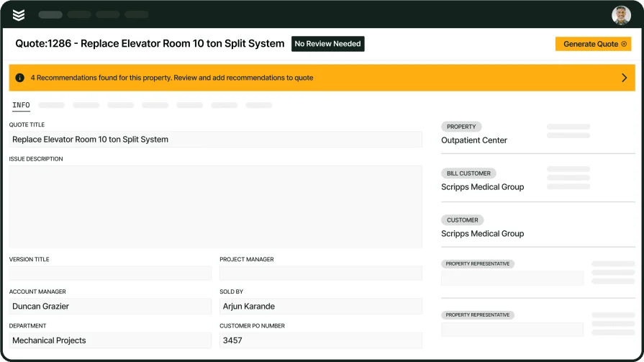The height and width of the screenshot is (362, 644).
Task: Open the Project Manager field
Action: pos(320,273)
